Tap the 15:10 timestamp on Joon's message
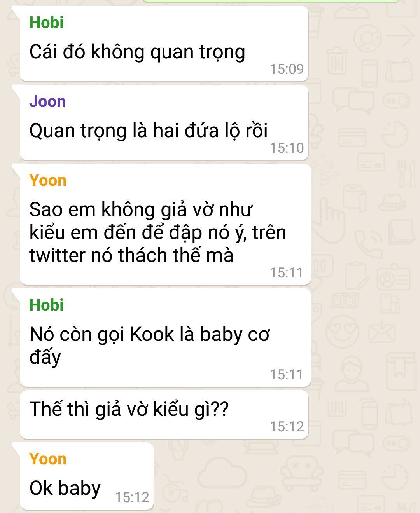Screen dimensions: 420x513 tap(287, 148)
